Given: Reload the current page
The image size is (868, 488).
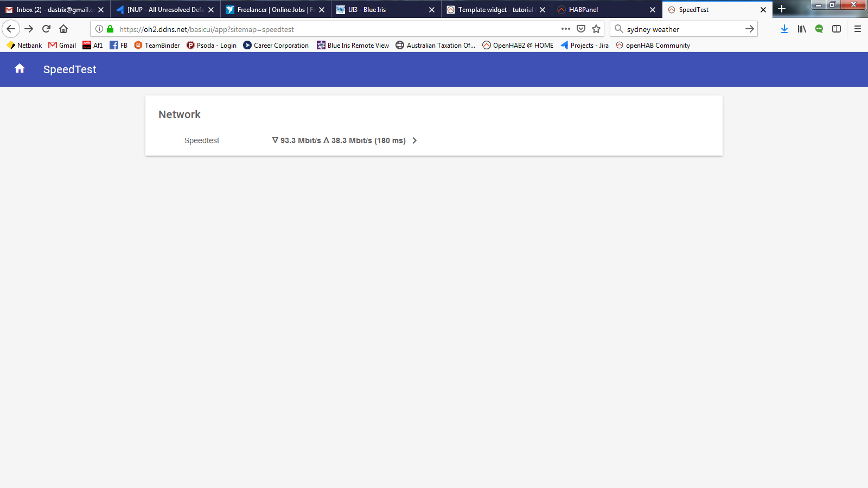Looking at the screenshot, I should [x=46, y=29].
